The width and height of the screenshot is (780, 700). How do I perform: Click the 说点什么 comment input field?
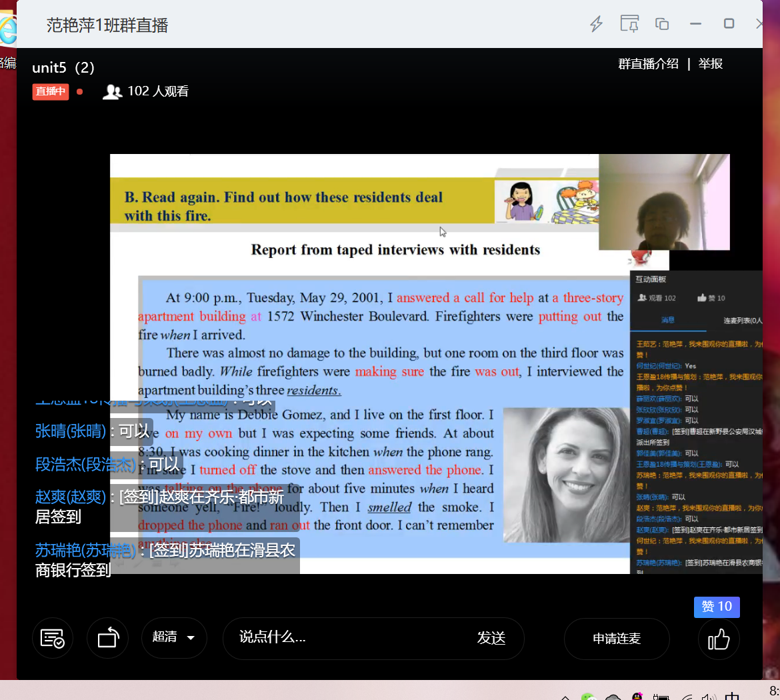[347, 638]
